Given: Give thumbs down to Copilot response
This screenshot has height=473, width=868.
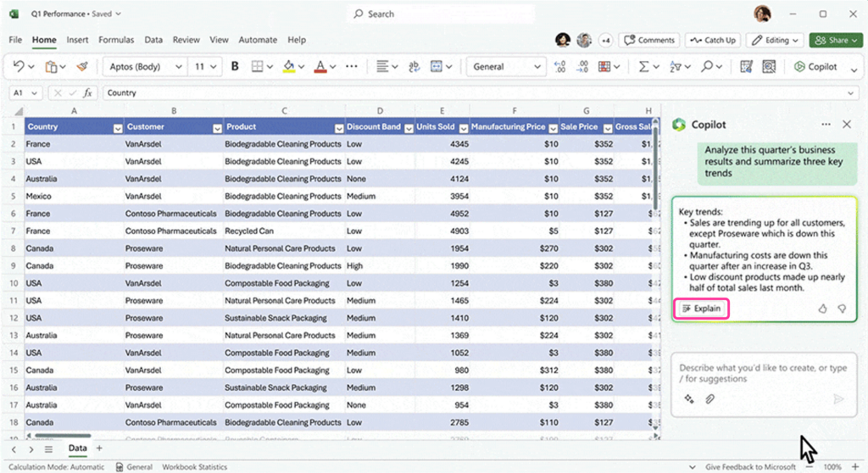Looking at the screenshot, I should click(x=842, y=309).
